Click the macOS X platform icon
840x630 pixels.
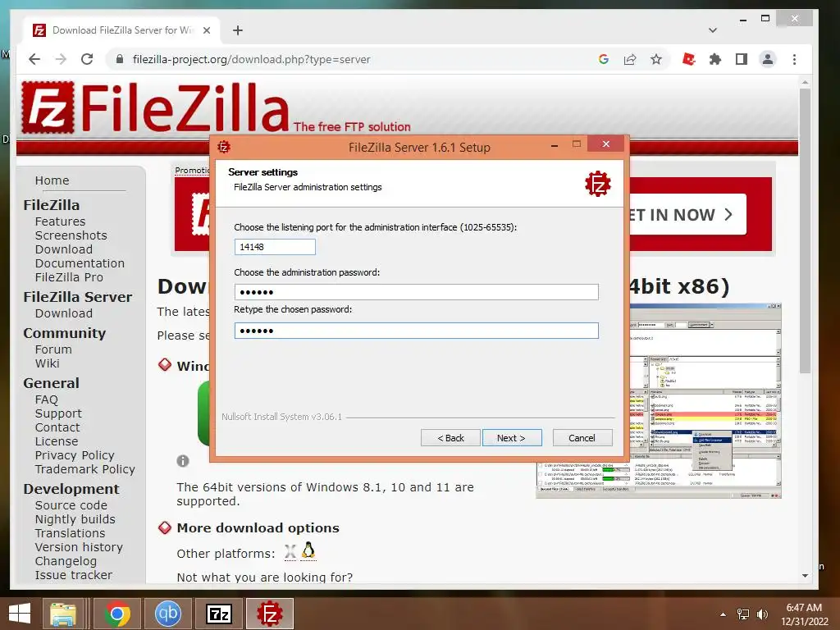pos(290,552)
